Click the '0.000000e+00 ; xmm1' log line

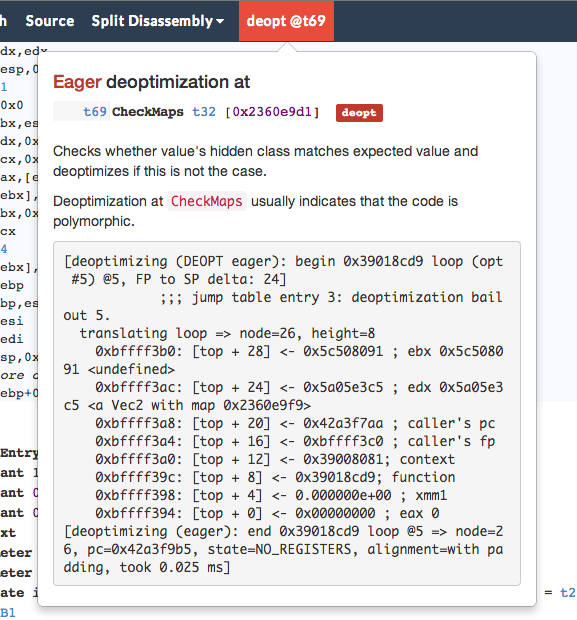271,495
